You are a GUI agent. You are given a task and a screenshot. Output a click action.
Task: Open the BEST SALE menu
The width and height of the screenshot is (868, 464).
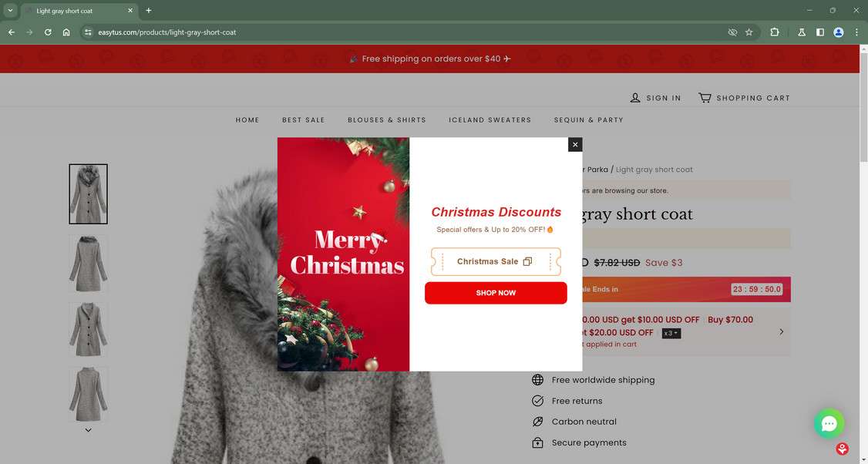[304, 119]
